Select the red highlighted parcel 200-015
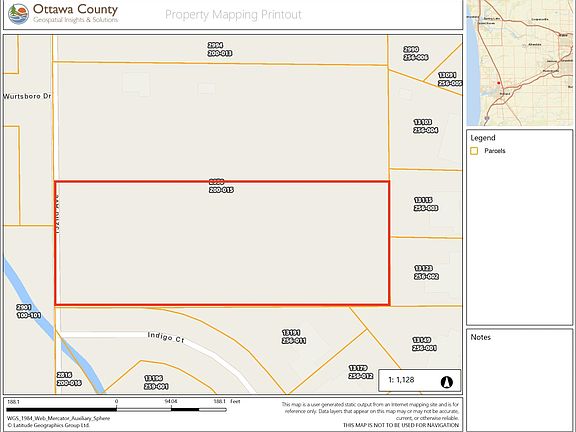576x432 pixels. coord(222,243)
